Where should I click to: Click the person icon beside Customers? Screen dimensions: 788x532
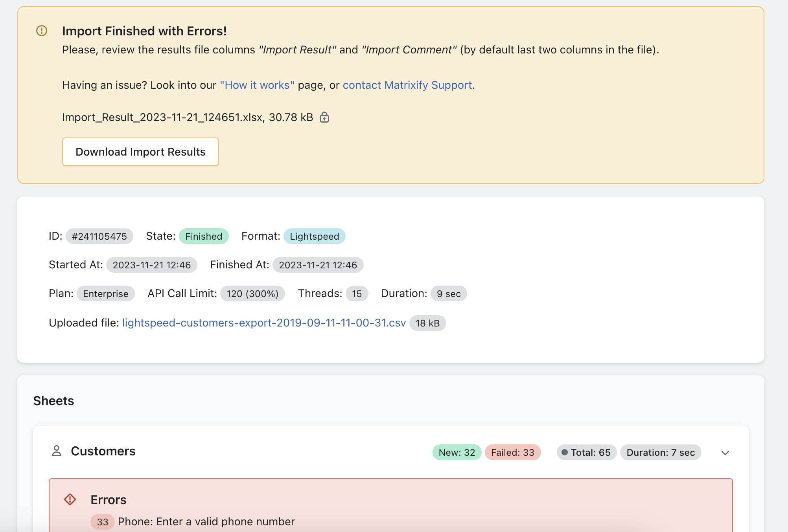57,451
